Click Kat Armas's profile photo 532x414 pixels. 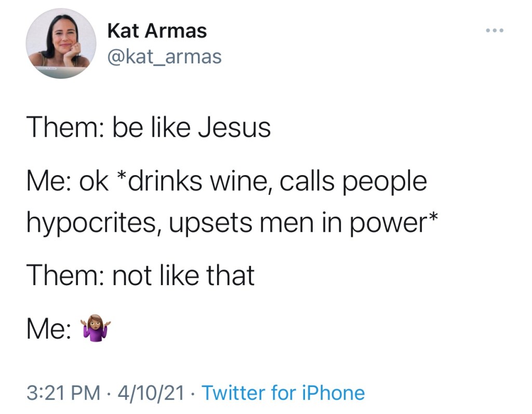point(61,44)
